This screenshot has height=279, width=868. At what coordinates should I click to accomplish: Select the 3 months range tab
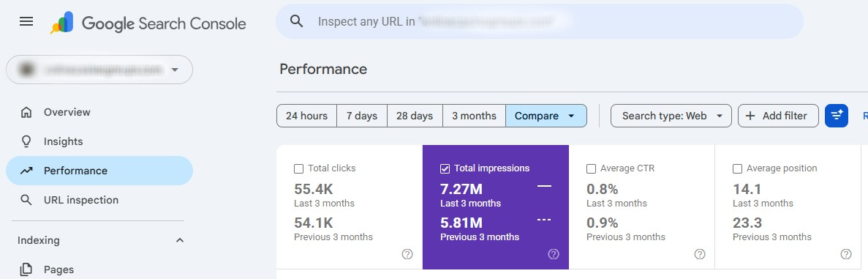pyautogui.click(x=474, y=116)
